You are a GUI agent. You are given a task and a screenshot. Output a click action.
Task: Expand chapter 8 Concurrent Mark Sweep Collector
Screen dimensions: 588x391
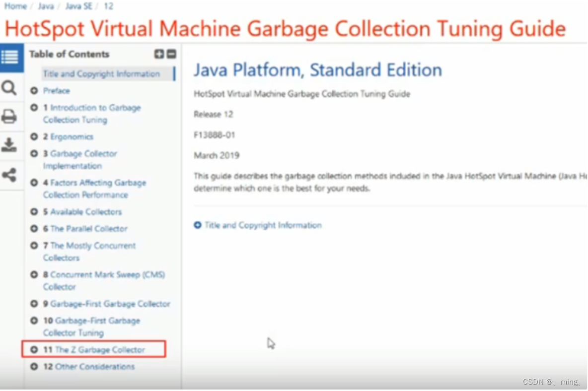[x=34, y=275]
